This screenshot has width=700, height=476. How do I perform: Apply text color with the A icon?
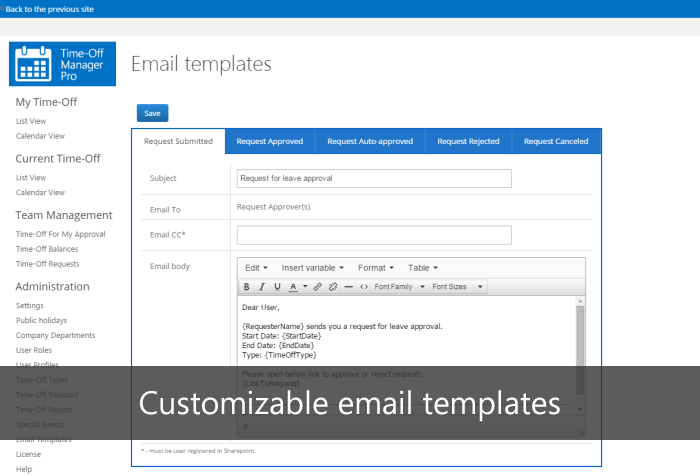tap(293, 287)
